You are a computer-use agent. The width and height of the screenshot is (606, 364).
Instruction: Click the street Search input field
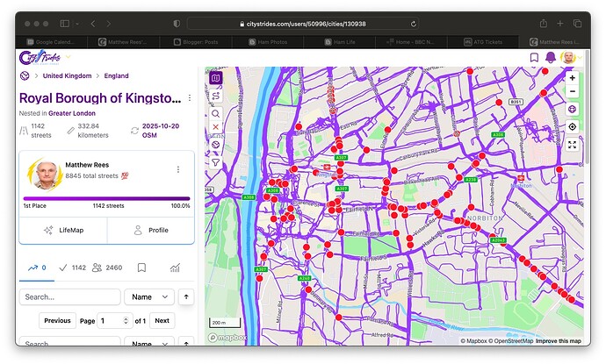(x=69, y=297)
